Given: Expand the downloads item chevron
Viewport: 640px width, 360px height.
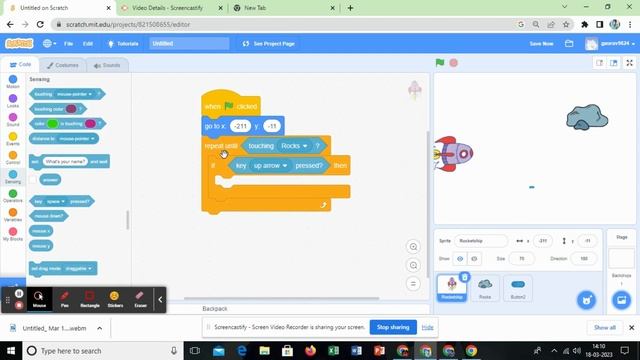Looking at the screenshot, I should point(100,328).
